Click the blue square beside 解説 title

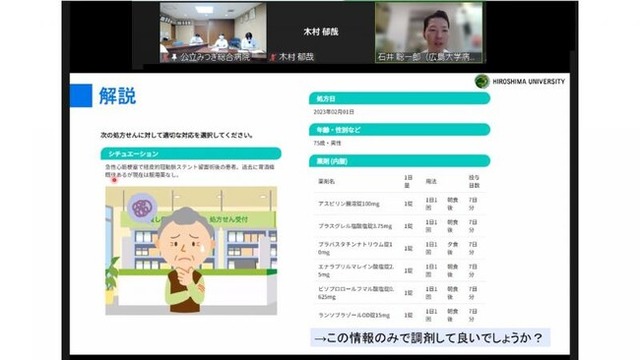pos(81,96)
